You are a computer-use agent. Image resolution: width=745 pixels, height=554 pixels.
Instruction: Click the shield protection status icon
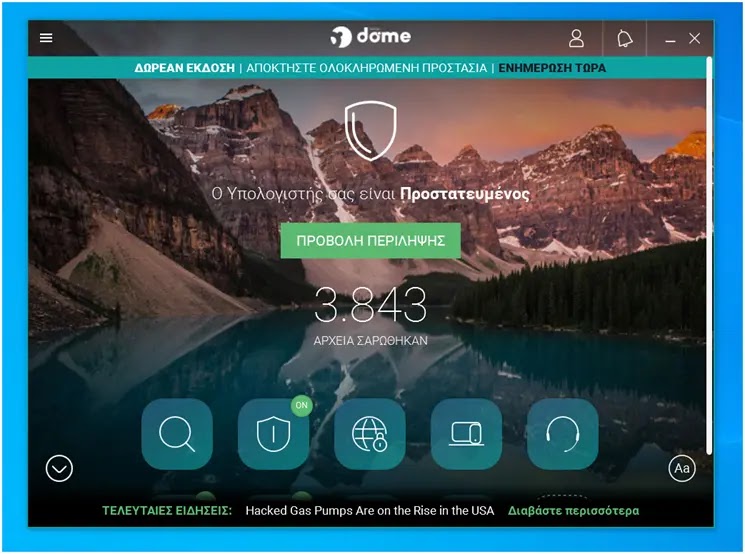371,131
